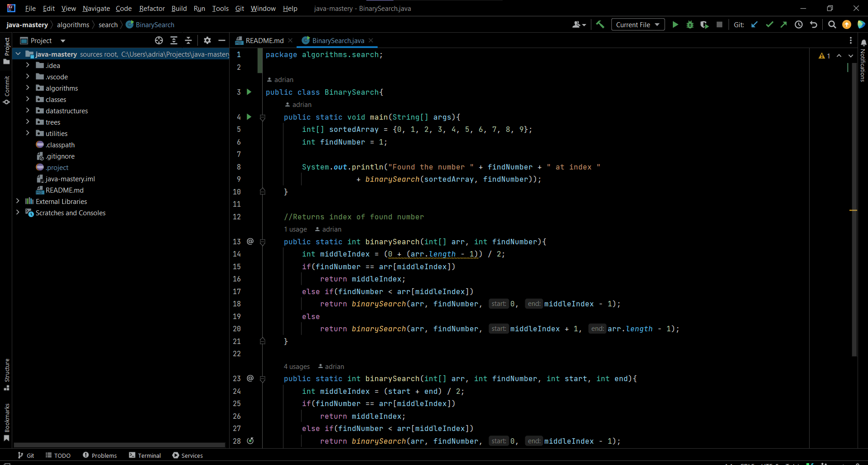Image resolution: width=868 pixels, height=465 pixels.
Task: Expand External Libraries node
Action: (x=18, y=201)
